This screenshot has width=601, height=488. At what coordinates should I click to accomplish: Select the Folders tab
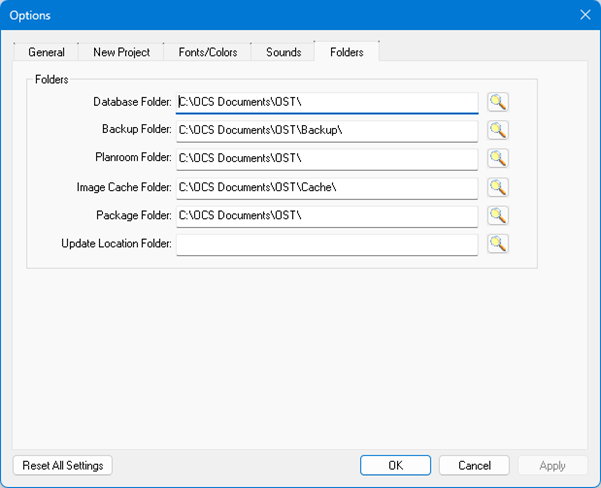pos(347,51)
